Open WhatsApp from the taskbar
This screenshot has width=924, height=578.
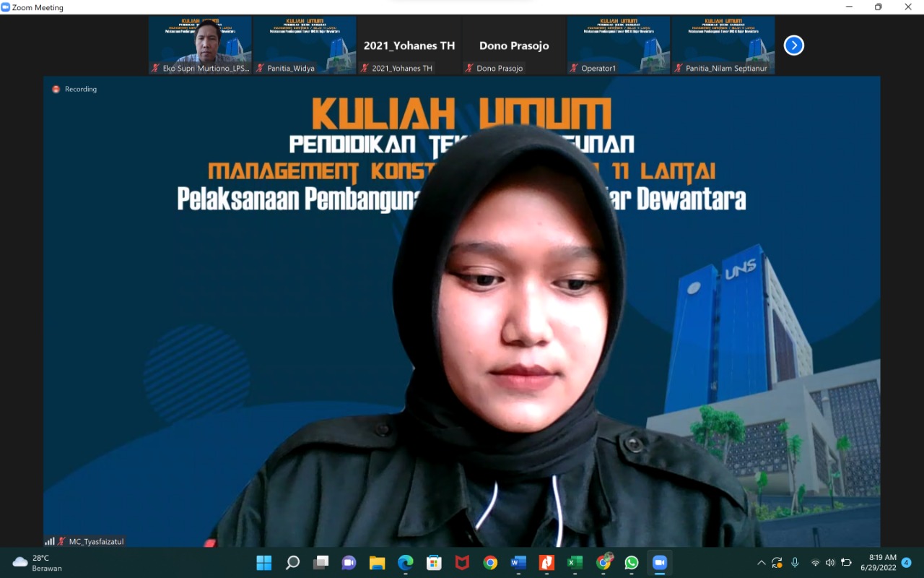[632, 563]
